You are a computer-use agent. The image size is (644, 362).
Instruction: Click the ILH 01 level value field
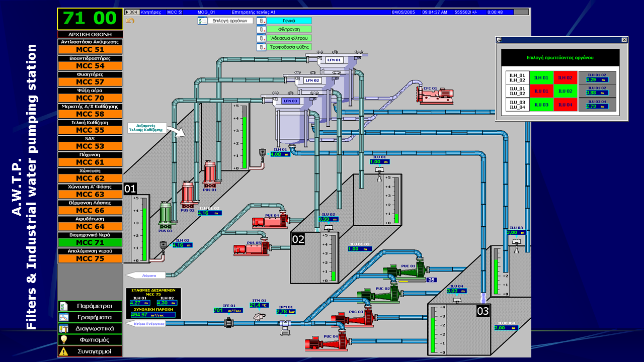click(x=280, y=154)
